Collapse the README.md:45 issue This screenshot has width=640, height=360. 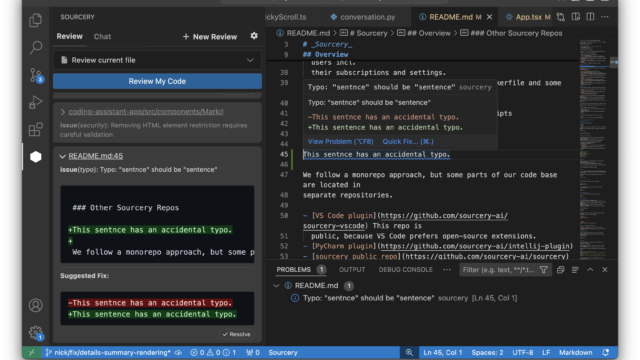pos(62,156)
